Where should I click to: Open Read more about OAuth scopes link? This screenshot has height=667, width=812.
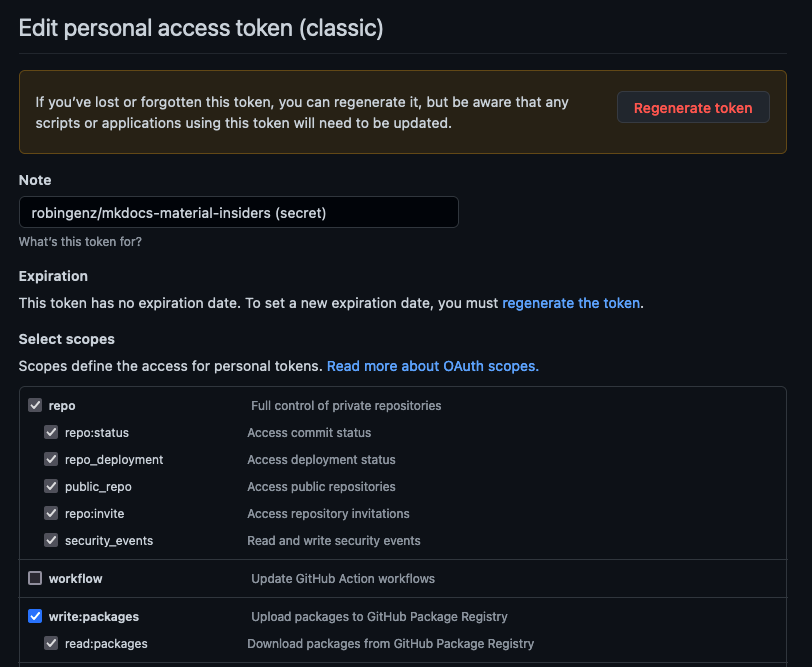433,366
